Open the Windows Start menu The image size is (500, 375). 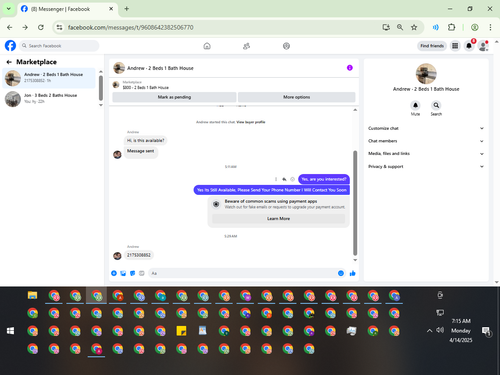(11, 331)
